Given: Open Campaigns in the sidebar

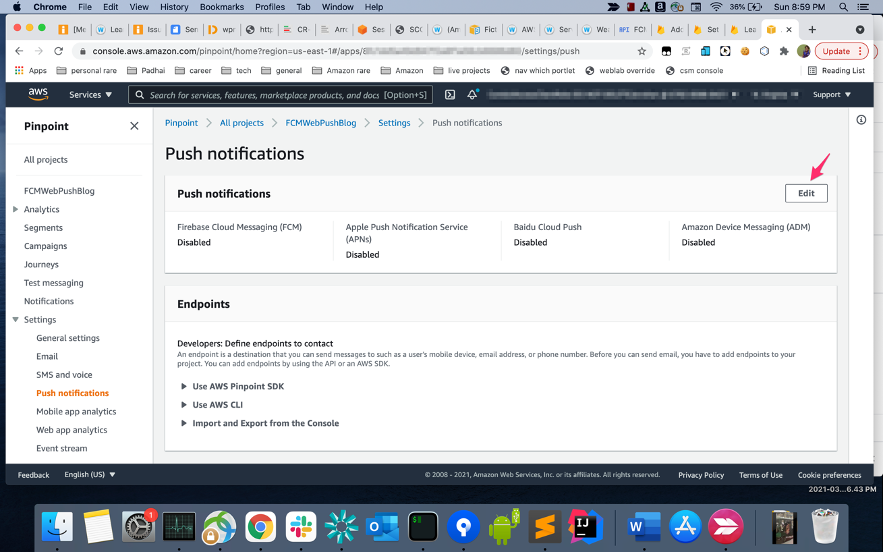Looking at the screenshot, I should coord(46,246).
